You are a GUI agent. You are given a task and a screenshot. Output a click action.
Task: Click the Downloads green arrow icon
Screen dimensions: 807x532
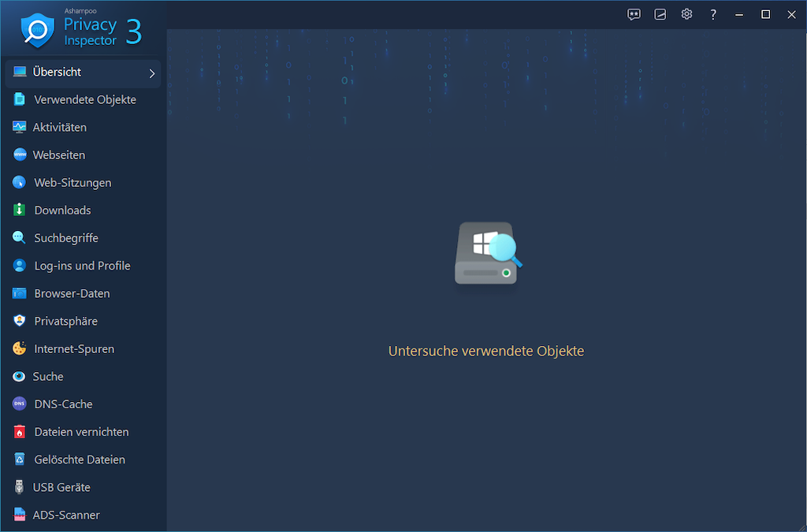point(20,210)
